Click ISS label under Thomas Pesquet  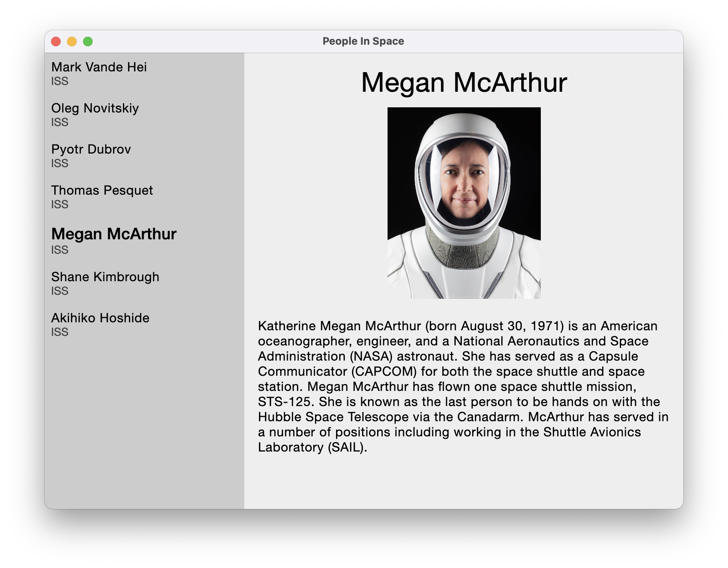(x=60, y=205)
